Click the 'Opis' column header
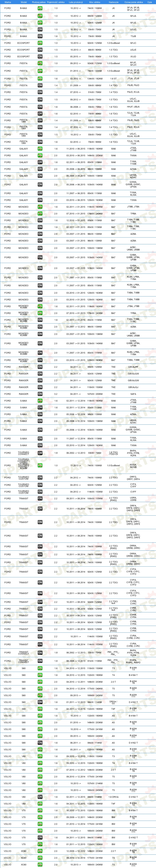This screenshot has width=156, height=868. pos(149,2)
